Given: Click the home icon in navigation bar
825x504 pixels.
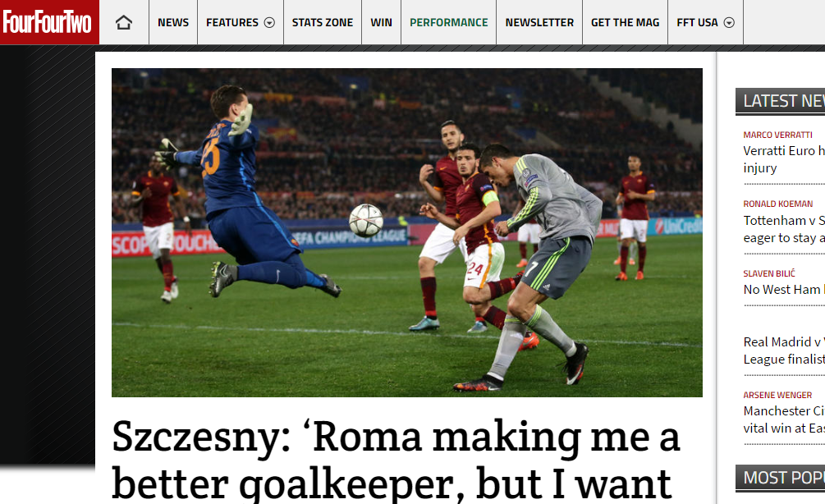Looking at the screenshot, I should click(x=124, y=23).
